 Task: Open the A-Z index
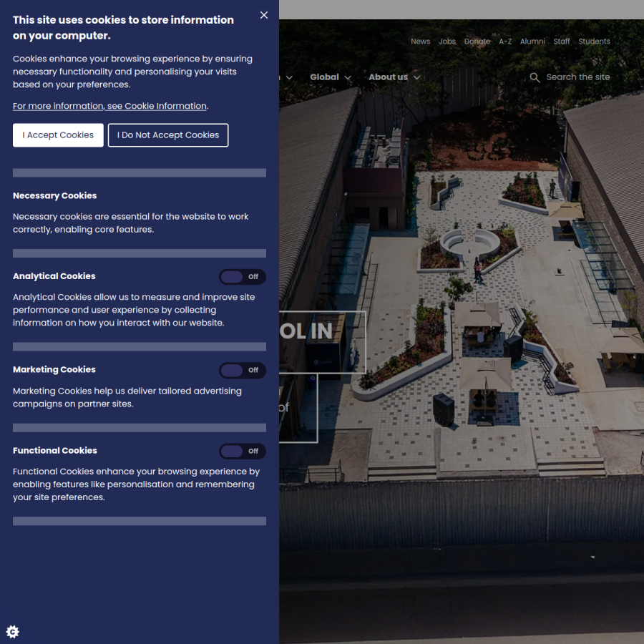tap(505, 42)
